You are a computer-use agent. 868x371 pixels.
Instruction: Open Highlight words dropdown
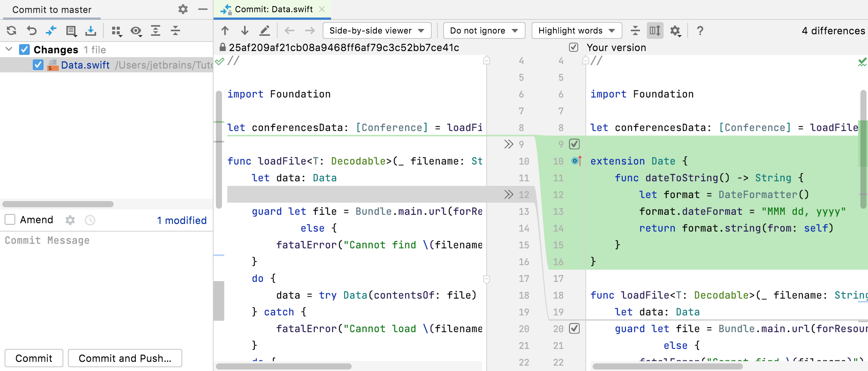point(577,30)
